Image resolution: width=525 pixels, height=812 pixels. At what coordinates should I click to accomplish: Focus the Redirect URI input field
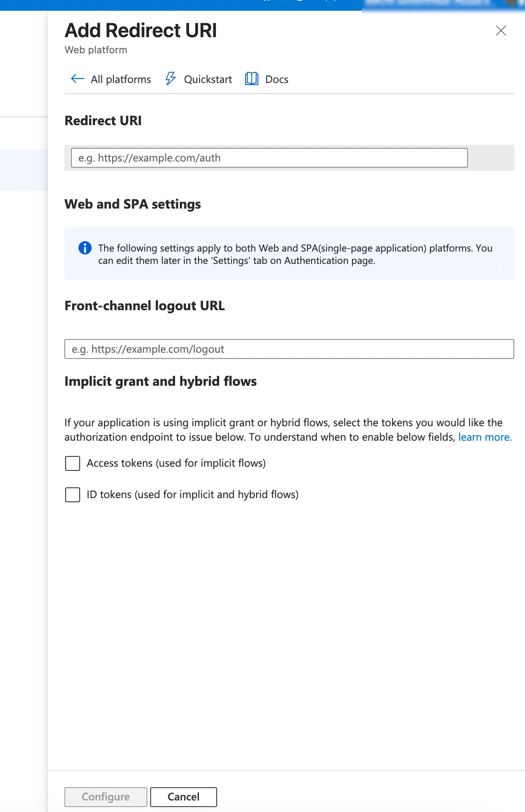click(x=269, y=158)
